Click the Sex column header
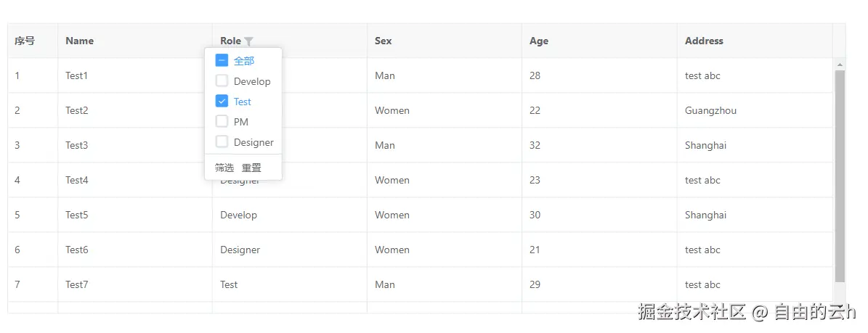868x333 pixels. pyautogui.click(x=384, y=41)
